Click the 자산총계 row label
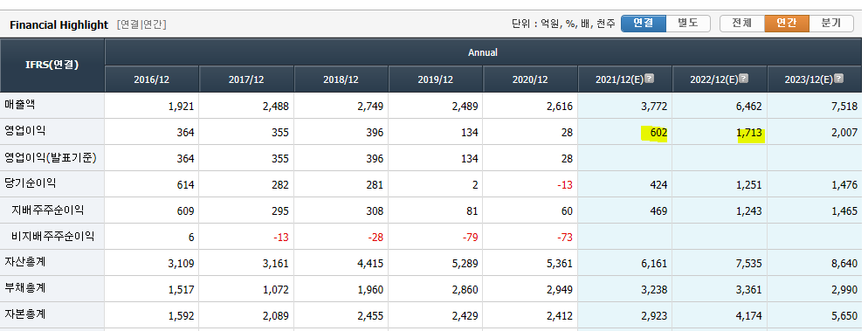Viewport: 868px width, 331px height. pos(25,262)
